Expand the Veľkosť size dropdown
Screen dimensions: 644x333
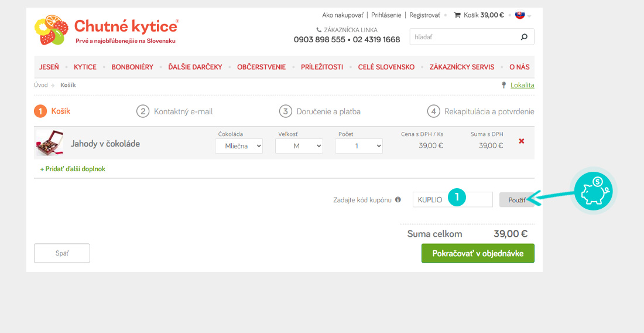(299, 146)
